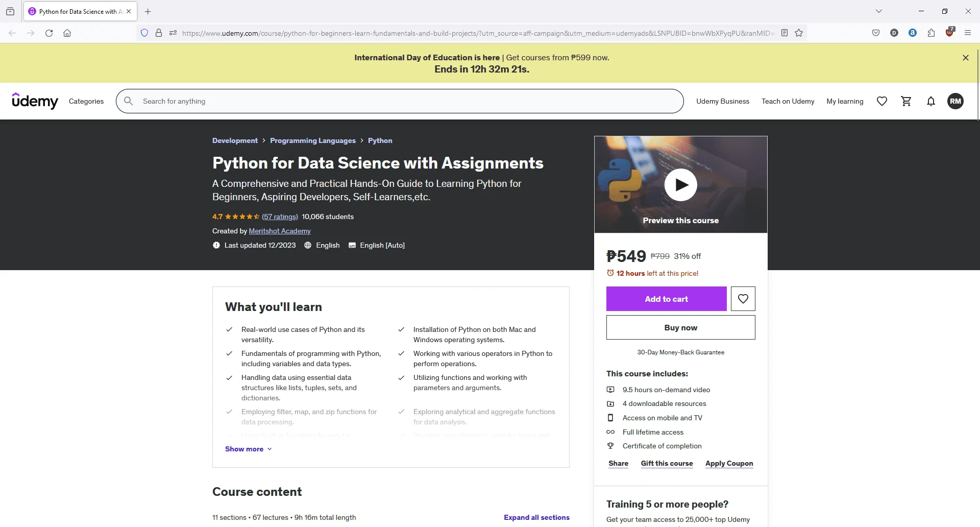
Task: Click the browser address bar URL
Action: pyautogui.click(x=478, y=33)
